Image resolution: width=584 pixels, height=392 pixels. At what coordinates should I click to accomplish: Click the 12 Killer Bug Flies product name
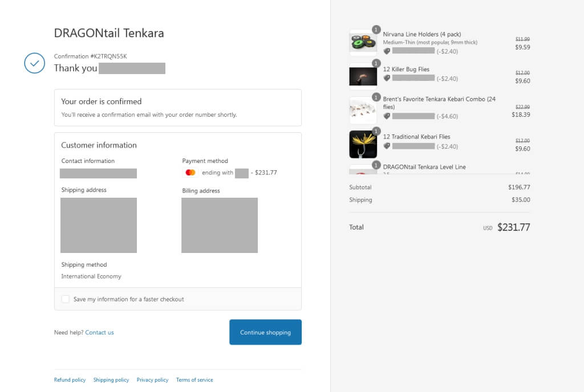406,69
